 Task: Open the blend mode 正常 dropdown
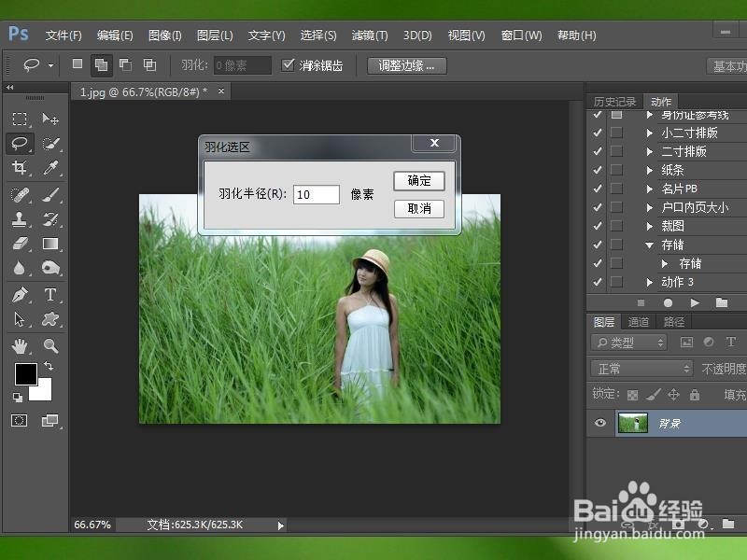641,369
